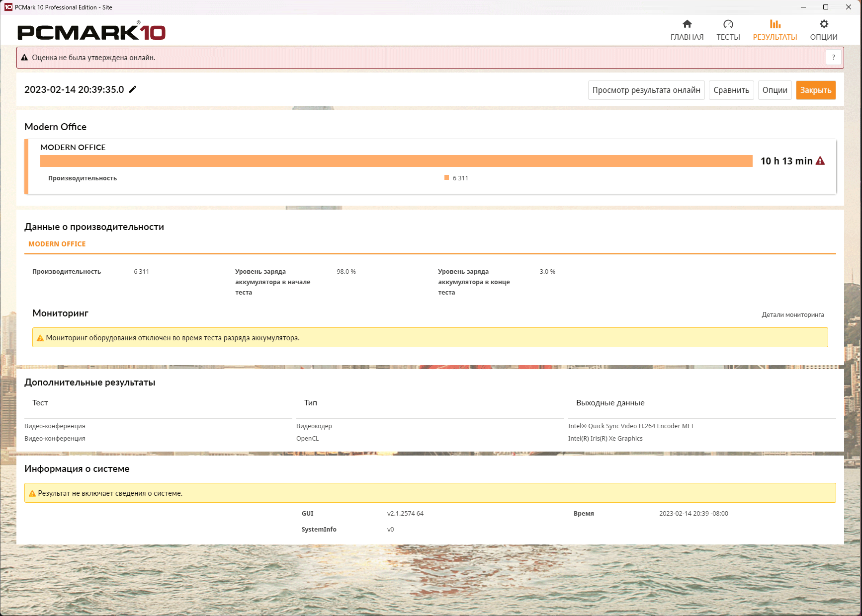862x616 pixels.
Task: Open the Опции button for the result
Action: (x=775, y=90)
